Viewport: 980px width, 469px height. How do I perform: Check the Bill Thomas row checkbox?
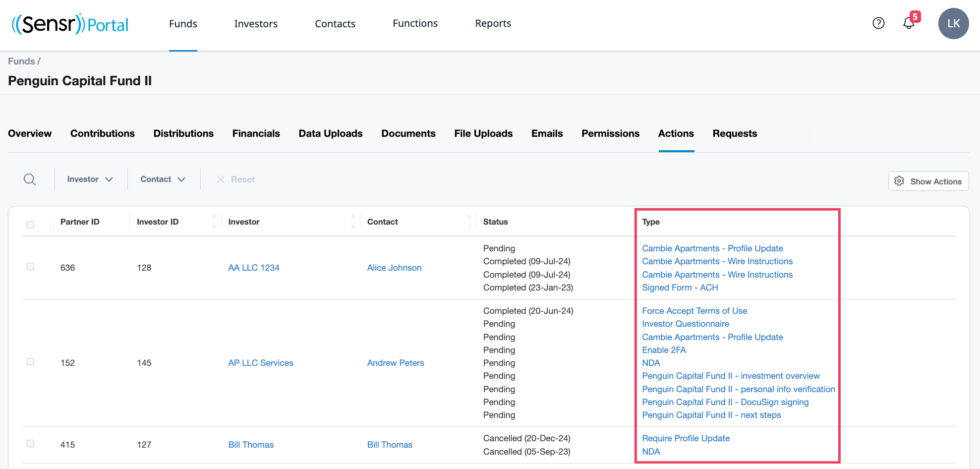pos(30,444)
